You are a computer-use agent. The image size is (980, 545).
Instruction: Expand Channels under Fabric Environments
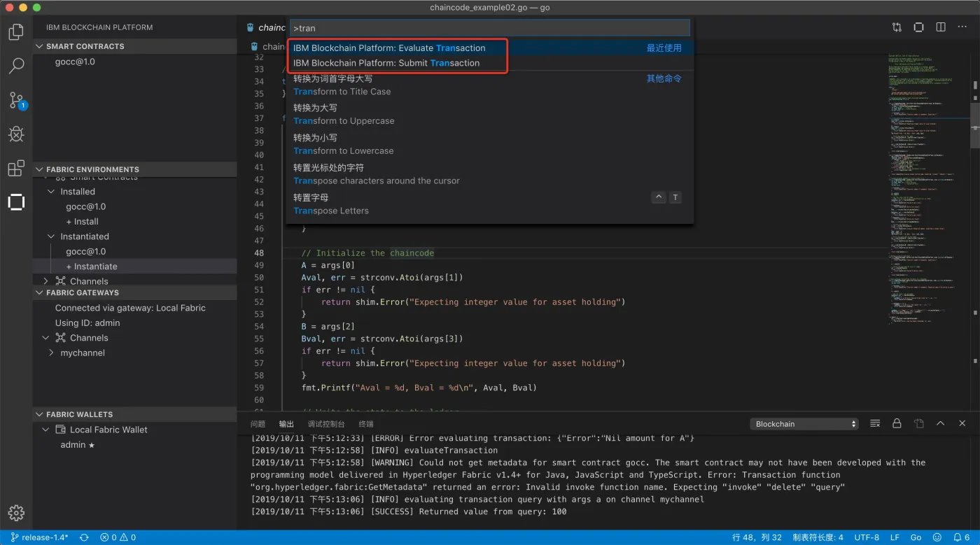click(46, 281)
